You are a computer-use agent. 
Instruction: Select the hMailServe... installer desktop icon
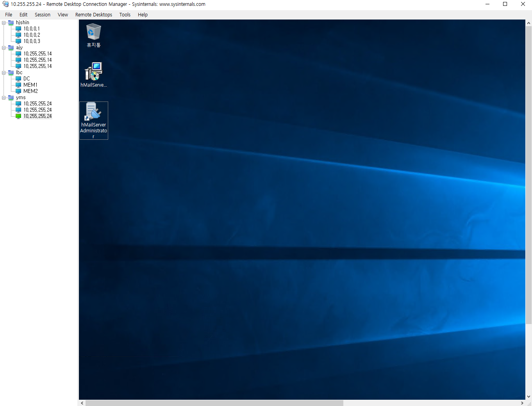[x=94, y=75]
